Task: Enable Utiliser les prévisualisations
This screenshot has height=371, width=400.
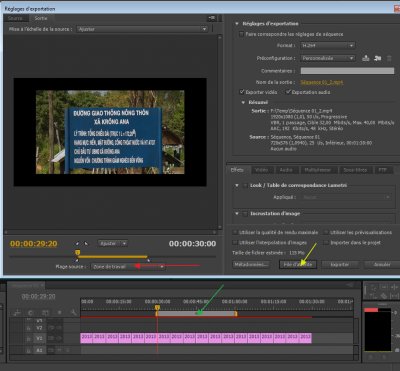Action: click(326, 232)
